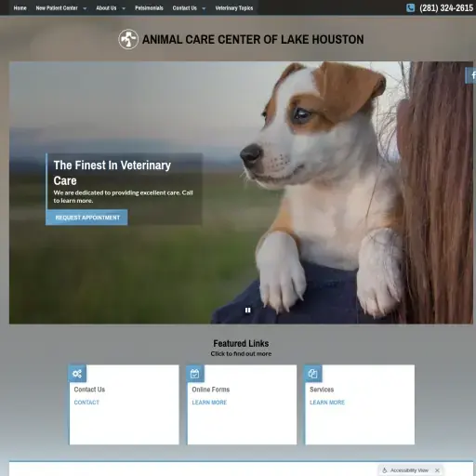Follow LEARN MORE under Services

point(327,403)
